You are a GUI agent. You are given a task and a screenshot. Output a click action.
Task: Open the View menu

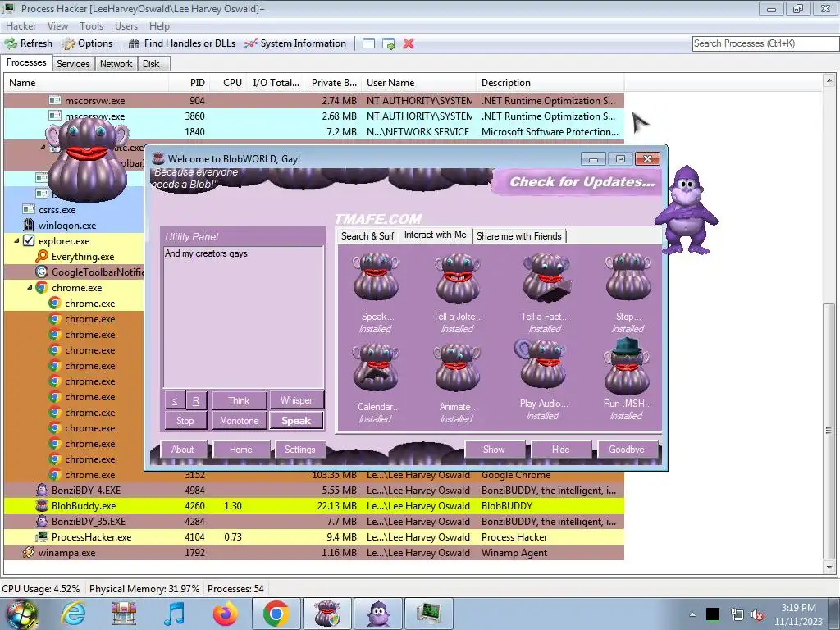tap(57, 25)
